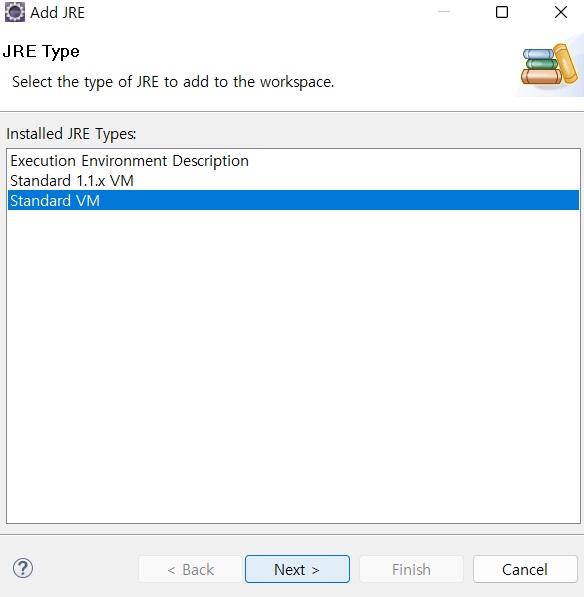Open help via question mark icon

coord(23,568)
